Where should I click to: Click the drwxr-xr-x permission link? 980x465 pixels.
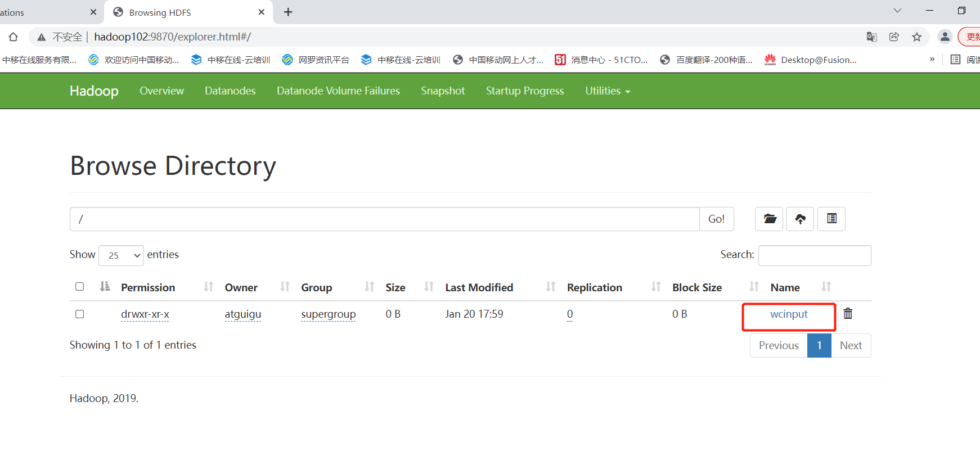(145, 314)
